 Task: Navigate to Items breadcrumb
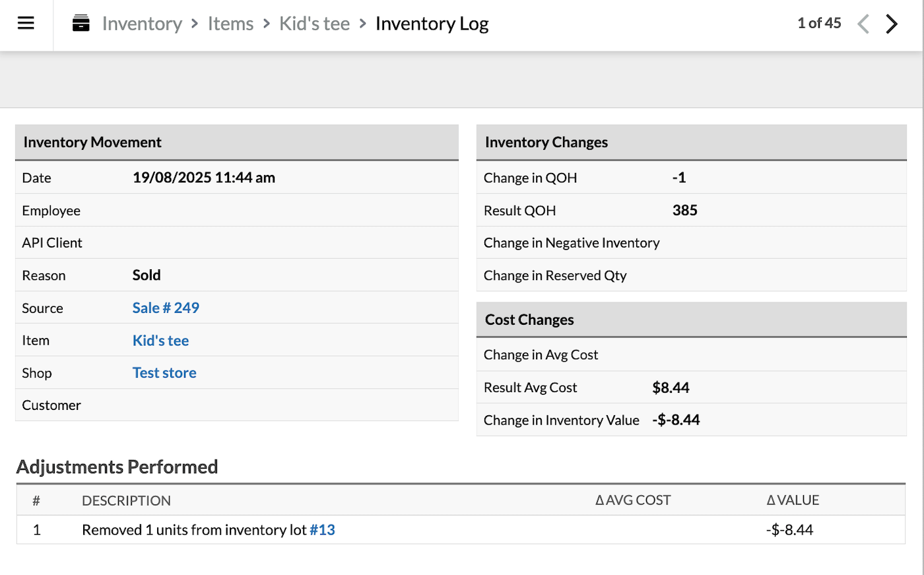230,24
